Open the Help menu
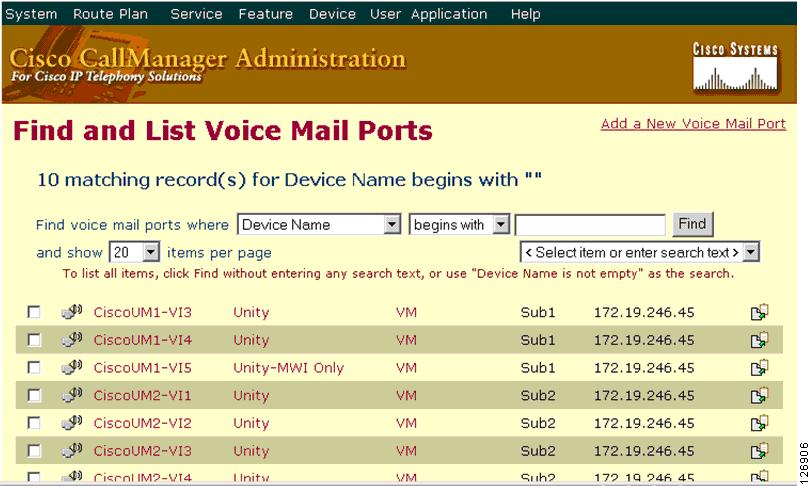811x486 pixels. [x=525, y=14]
